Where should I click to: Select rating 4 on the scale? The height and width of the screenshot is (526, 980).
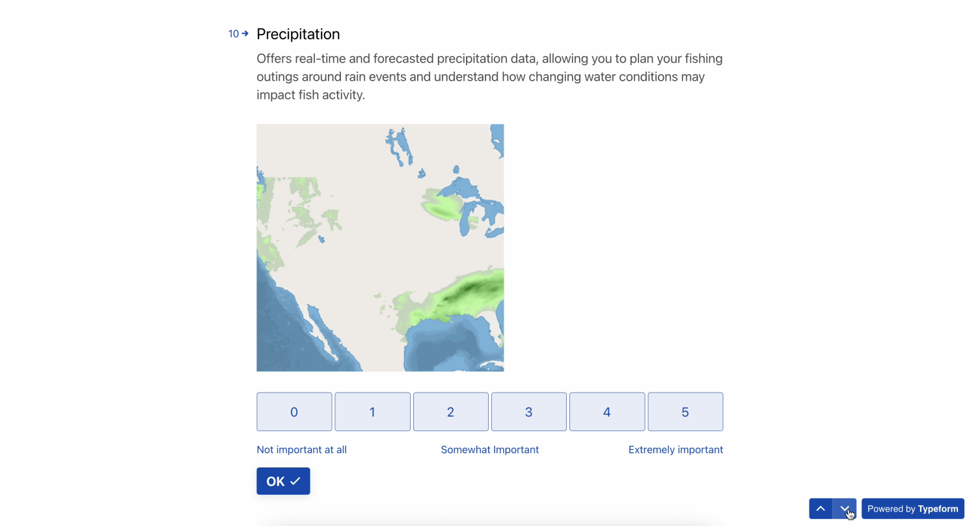point(607,411)
